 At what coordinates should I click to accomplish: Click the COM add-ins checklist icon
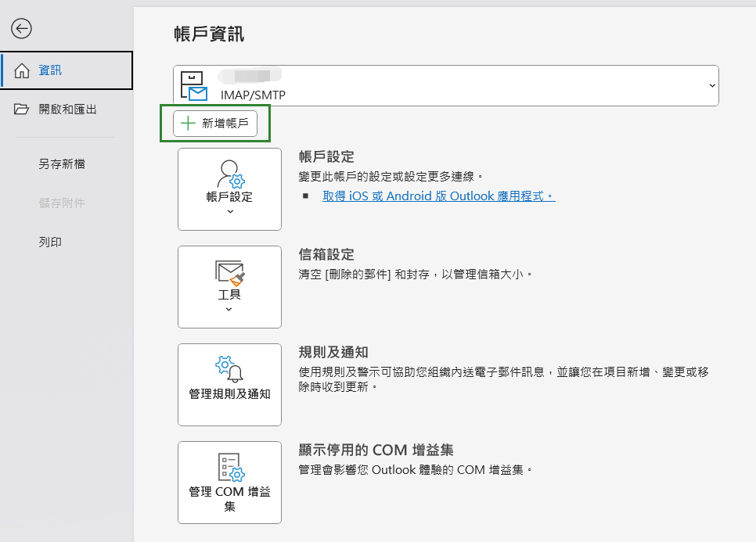point(230,467)
